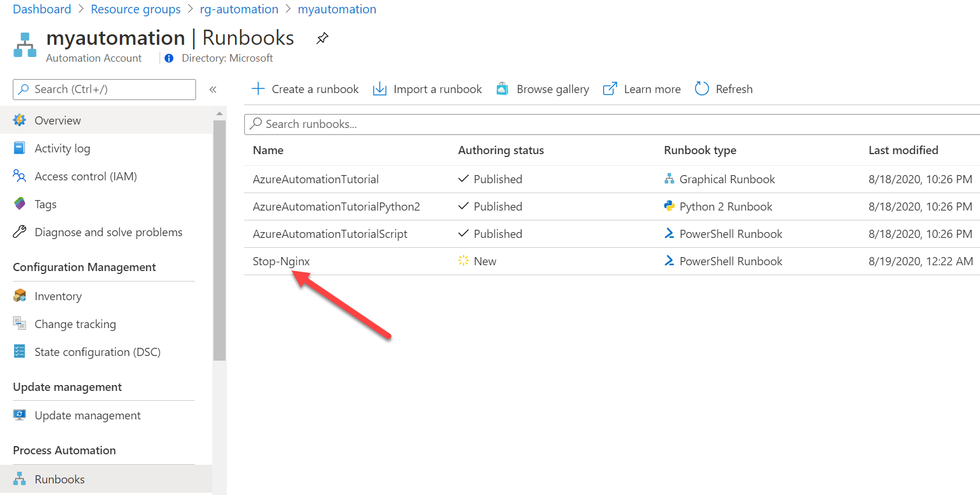Click the Browse gallery bag icon

pyautogui.click(x=503, y=89)
